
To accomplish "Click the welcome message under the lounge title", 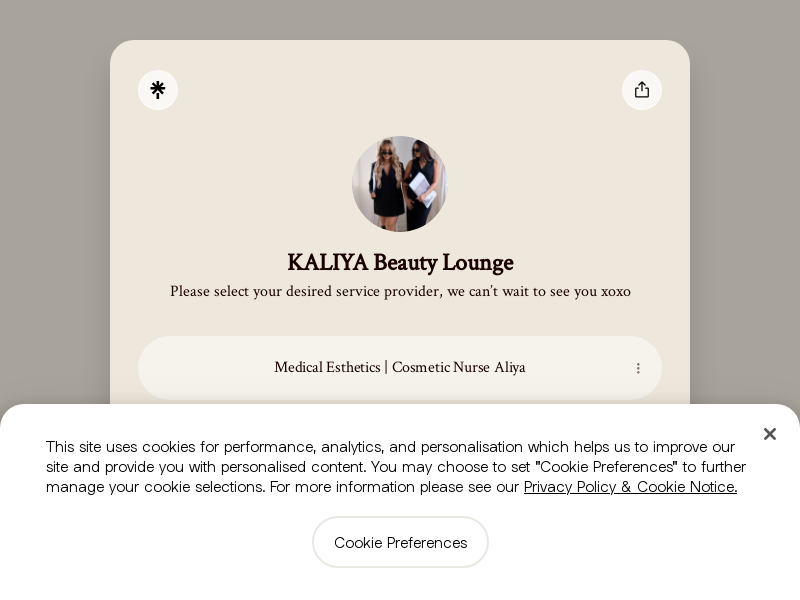I will coord(400,291).
